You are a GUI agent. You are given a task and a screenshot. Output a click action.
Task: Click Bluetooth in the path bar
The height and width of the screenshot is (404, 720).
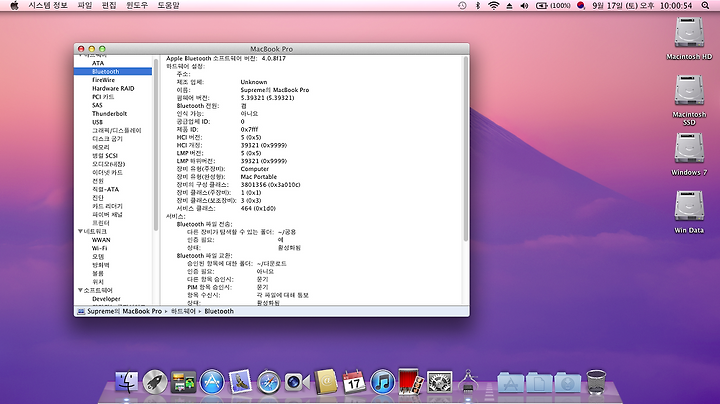219,311
